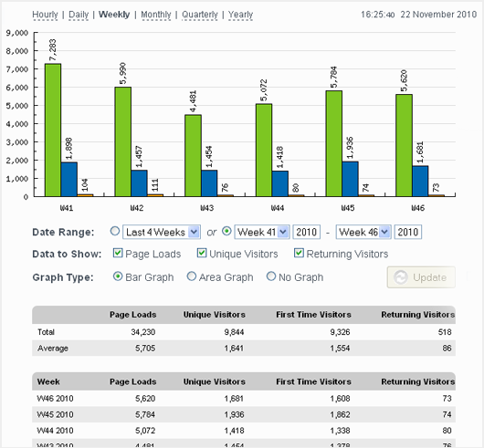Click the end year 2010 field
The image size is (484, 448).
click(x=408, y=232)
